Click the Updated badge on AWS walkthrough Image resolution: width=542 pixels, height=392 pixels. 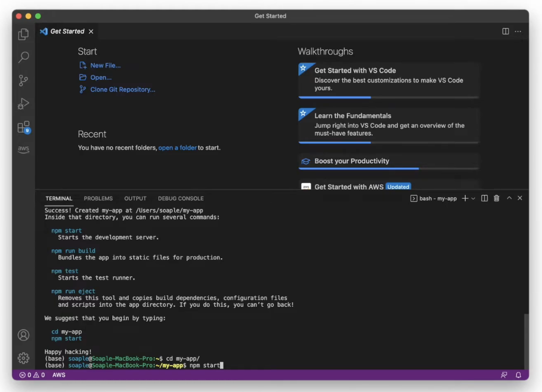[398, 187]
